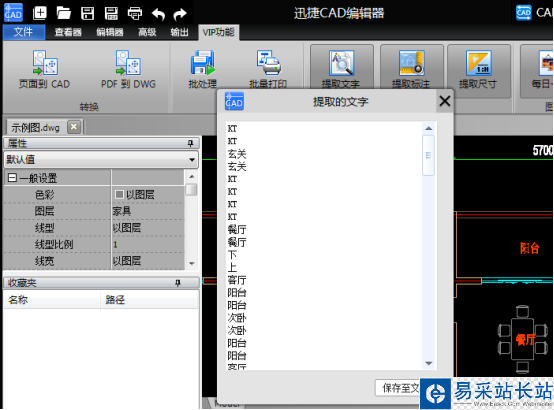Select the 页面到 CAD conversion tool
This screenshot has height=410, width=554.
[x=45, y=69]
